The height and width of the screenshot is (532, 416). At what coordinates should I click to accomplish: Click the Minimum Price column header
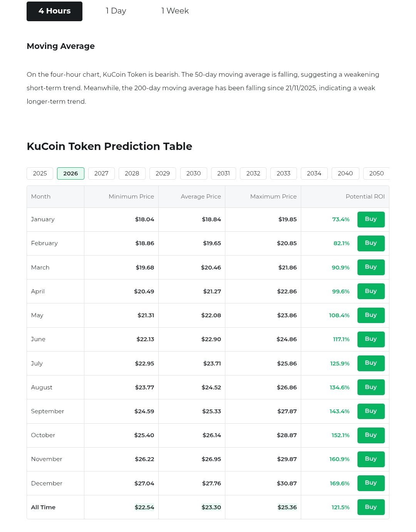[131, 197]
